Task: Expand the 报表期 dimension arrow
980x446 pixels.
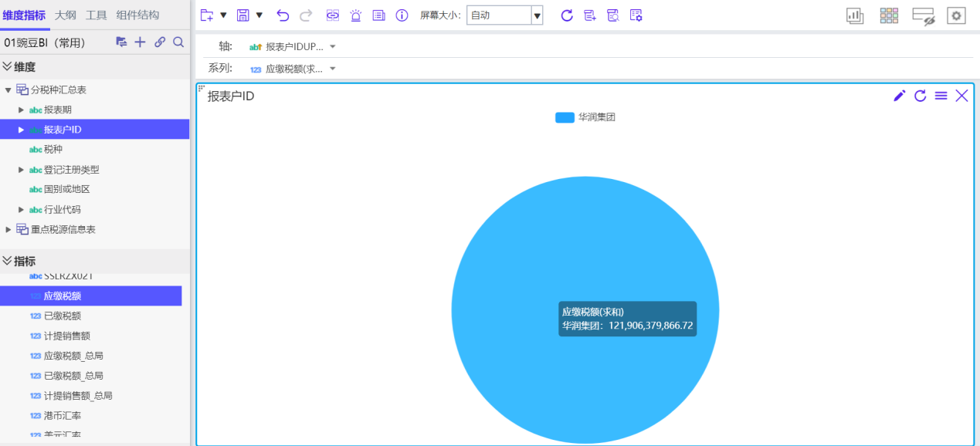Action: 22,110
